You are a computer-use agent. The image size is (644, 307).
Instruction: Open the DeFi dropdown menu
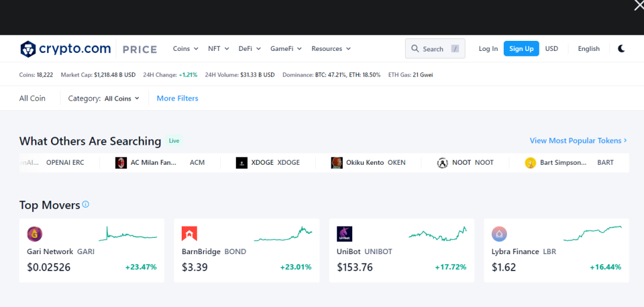click(x=250, y=48)
